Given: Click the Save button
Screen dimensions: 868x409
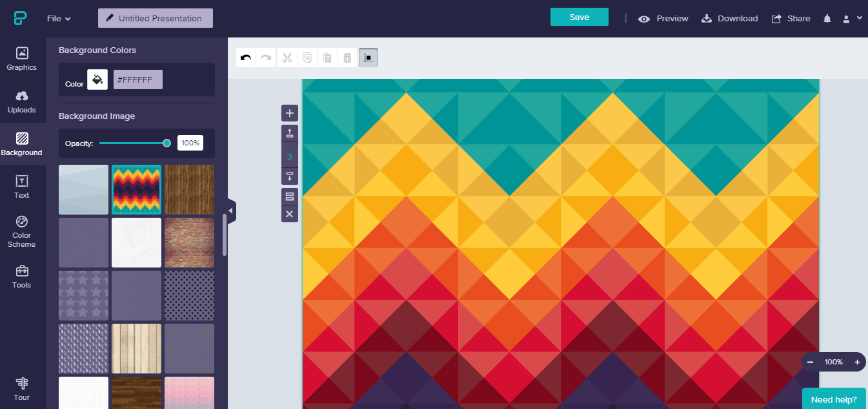Looking at the screenshot, I should 580,17.
